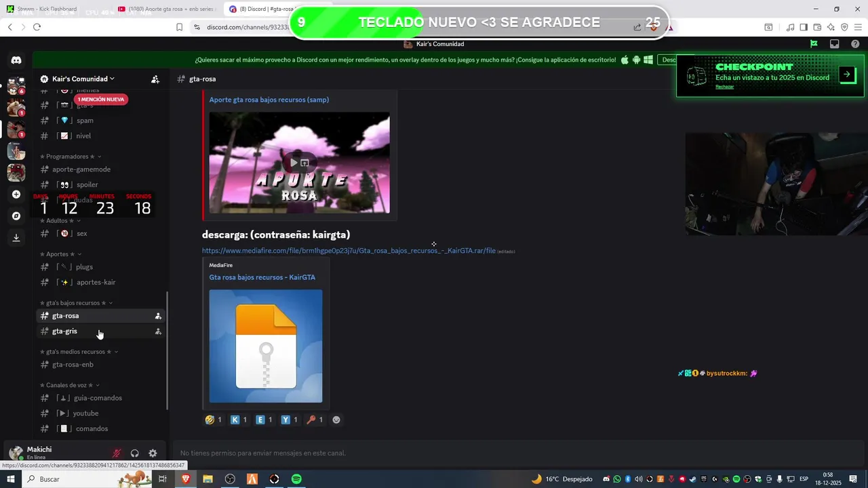The image size is (868, 488).
Task: Open the youtube channel
Action: 100,413
